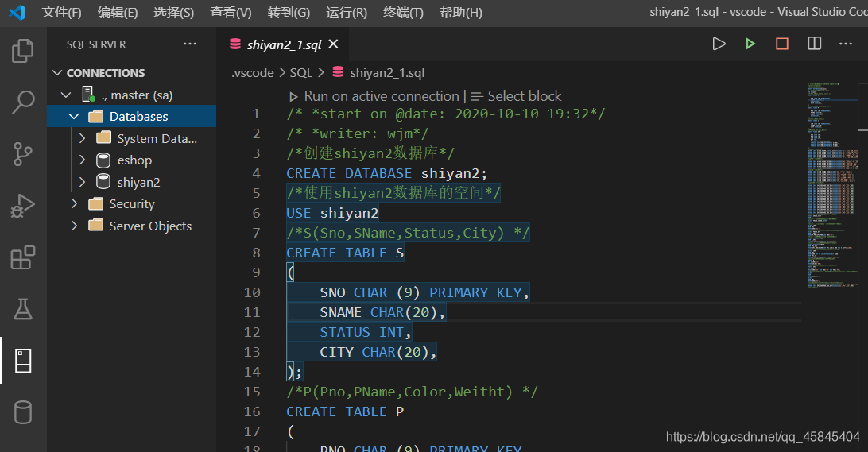Open the database cylinder view in activity bar
868x452 pixels.
(23, 412)
